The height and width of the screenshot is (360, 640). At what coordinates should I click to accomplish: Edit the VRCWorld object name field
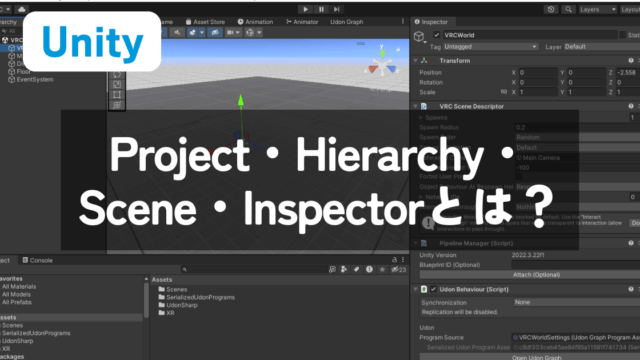point(529,35)
